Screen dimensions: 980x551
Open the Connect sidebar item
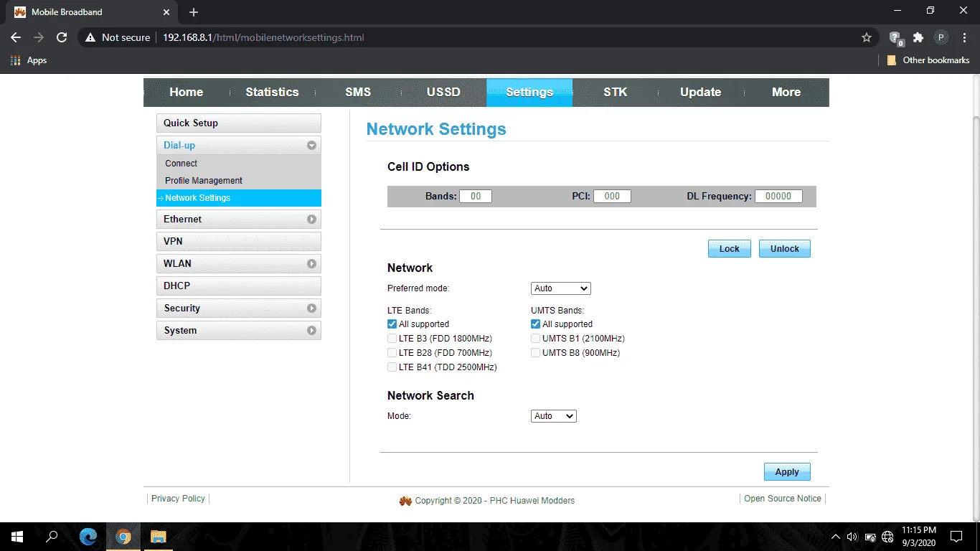coord(239,164)
